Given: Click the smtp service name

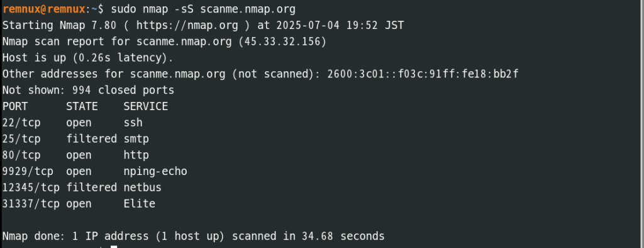Looking at the screenshot, I should 136,139.
